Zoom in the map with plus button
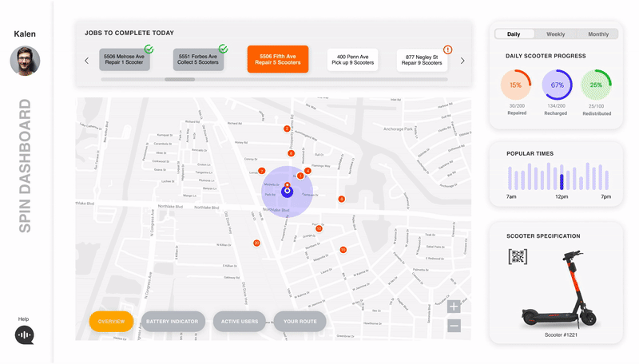Screen dimensions: 639x364 454,307
